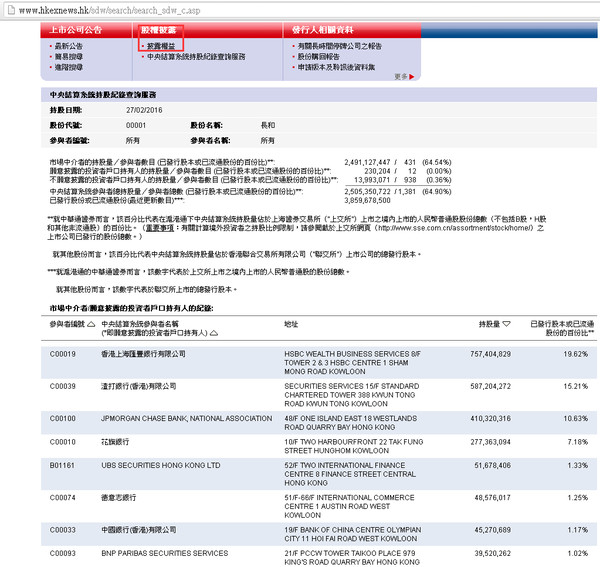Click shareholding 277,363,094

(x=491, y=442)
